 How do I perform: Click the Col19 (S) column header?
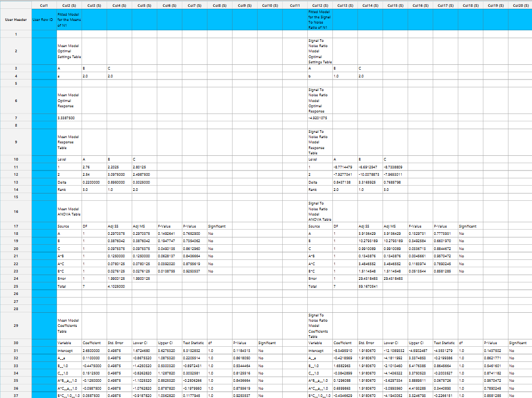(x=496, y=5)
